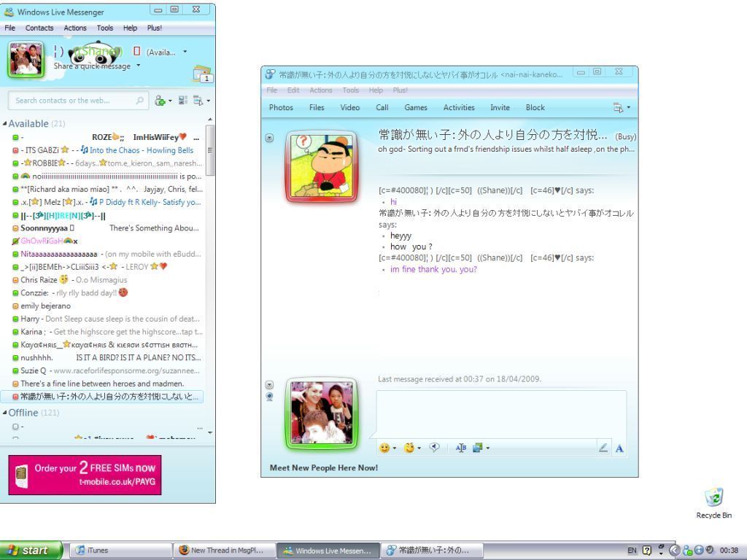
Task: Click in the Search contacts field
Action: pos(73,101)
